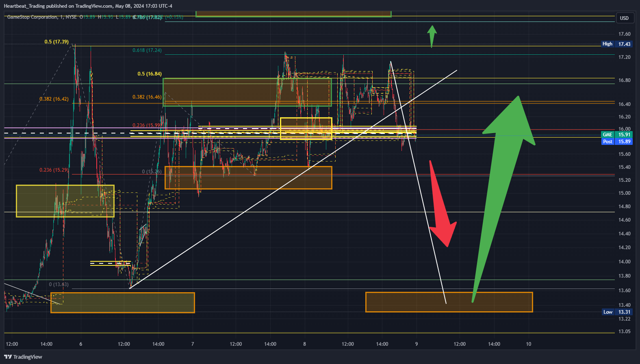Select the 16.40 price scale value
640x364 pixels.
point(625,104)
